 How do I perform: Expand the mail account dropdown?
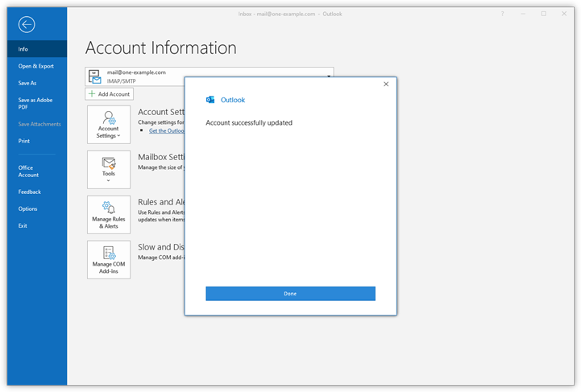(329, 76)
